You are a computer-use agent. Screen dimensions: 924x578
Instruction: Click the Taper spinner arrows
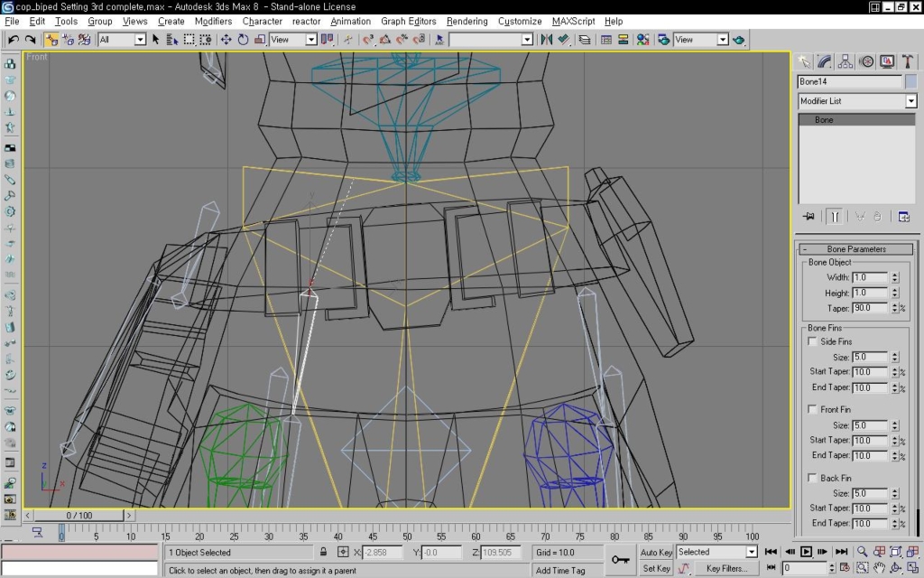click(894, 308)
